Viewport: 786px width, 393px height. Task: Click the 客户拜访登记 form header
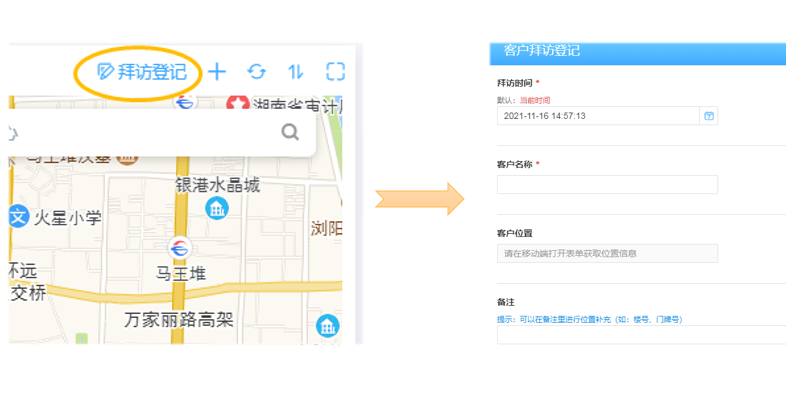click(542, 51)
